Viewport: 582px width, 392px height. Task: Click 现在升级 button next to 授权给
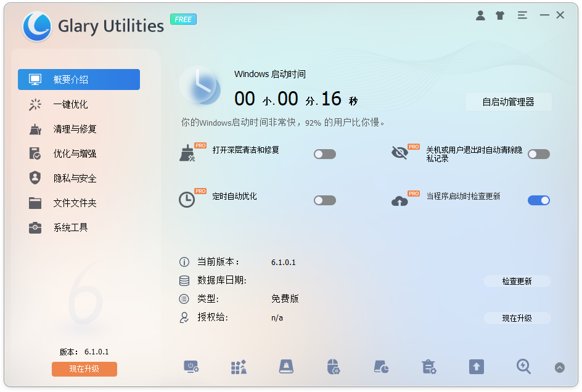tap(517, 318)
